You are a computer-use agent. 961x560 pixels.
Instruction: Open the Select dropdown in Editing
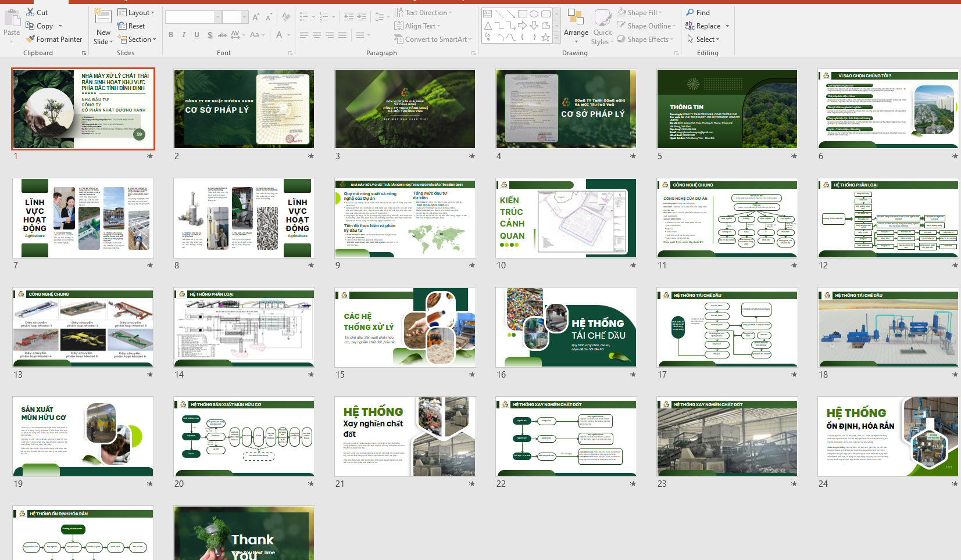704,40
